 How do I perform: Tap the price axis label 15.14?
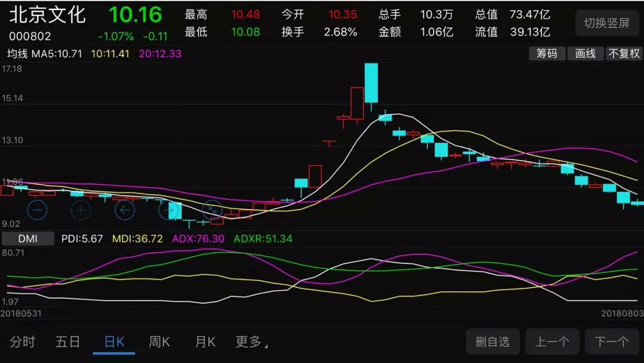pyautogui.click(x=12, y=99)
